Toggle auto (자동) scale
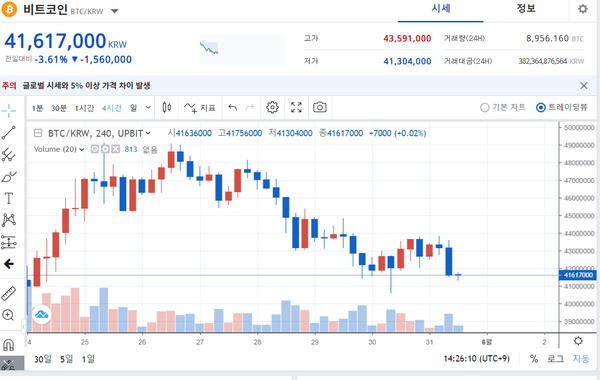This screenshot has height=380, width=600. coord(581,359)
